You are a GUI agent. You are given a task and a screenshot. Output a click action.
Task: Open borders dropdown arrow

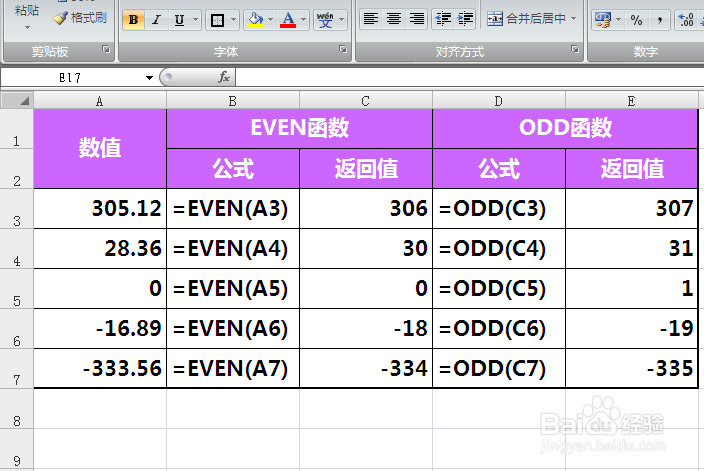pos(233,20)
